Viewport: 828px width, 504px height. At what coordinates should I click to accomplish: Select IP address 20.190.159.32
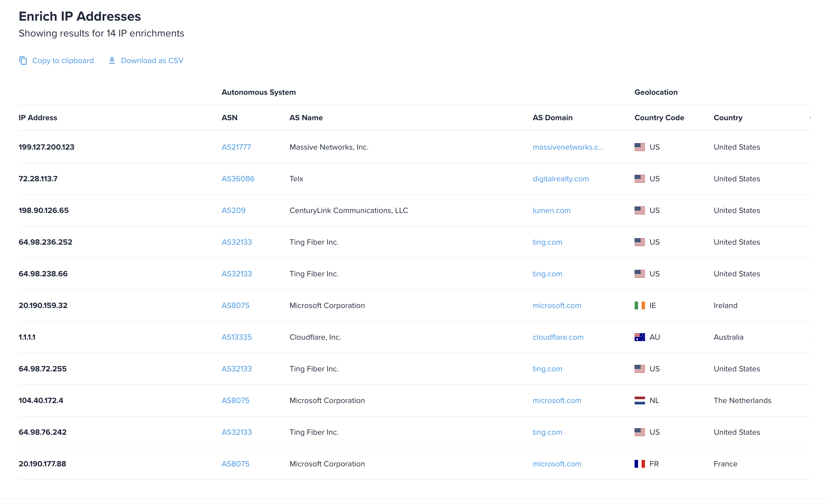43,305
